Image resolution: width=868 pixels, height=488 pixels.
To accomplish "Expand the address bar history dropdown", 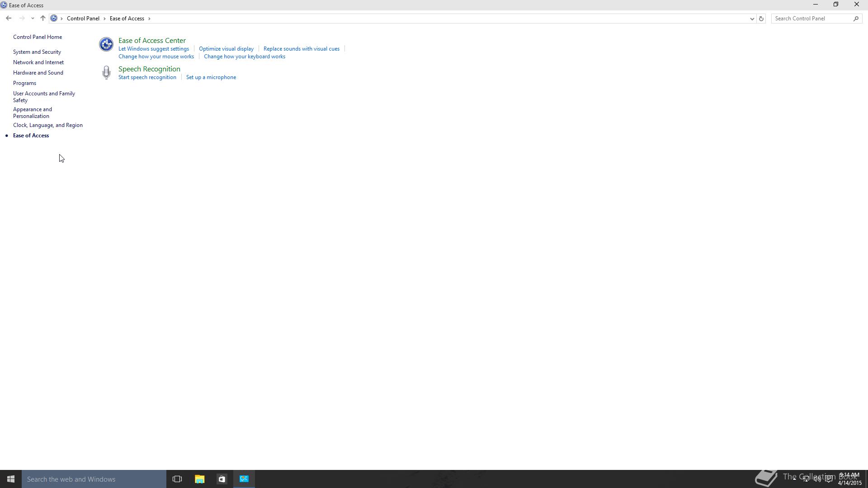I will click(x=752, y=19).
